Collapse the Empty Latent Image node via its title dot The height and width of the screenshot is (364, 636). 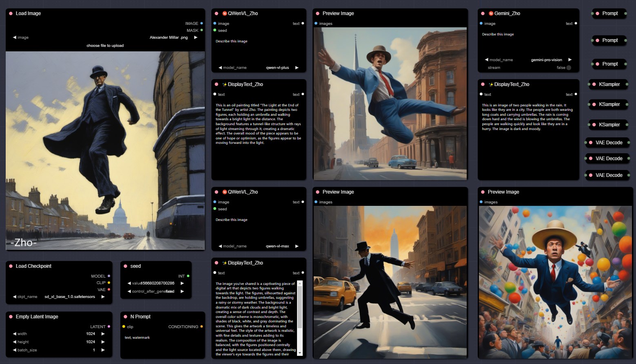(11, 317)
